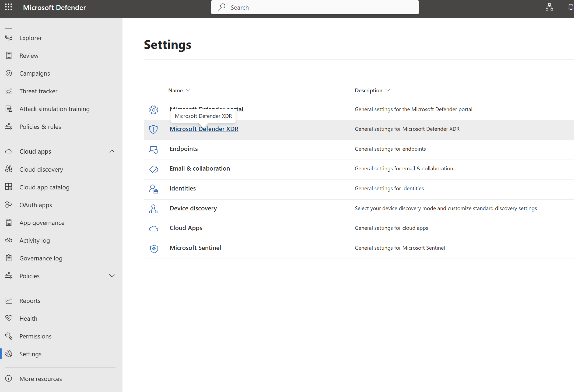Image resolution: width=574 pixels, height=392 pixels.
Task: Sort by the Description column header
Action: [x=373, y=90]
